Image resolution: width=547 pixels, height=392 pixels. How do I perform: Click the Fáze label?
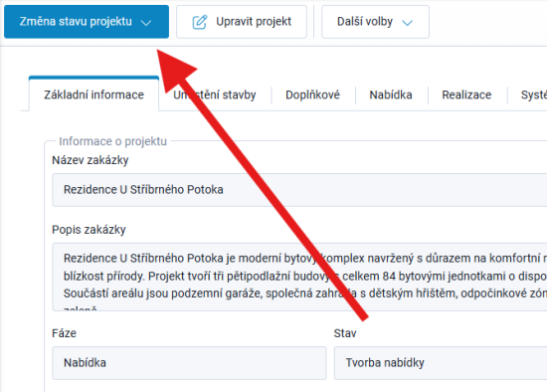pos(64,333)
